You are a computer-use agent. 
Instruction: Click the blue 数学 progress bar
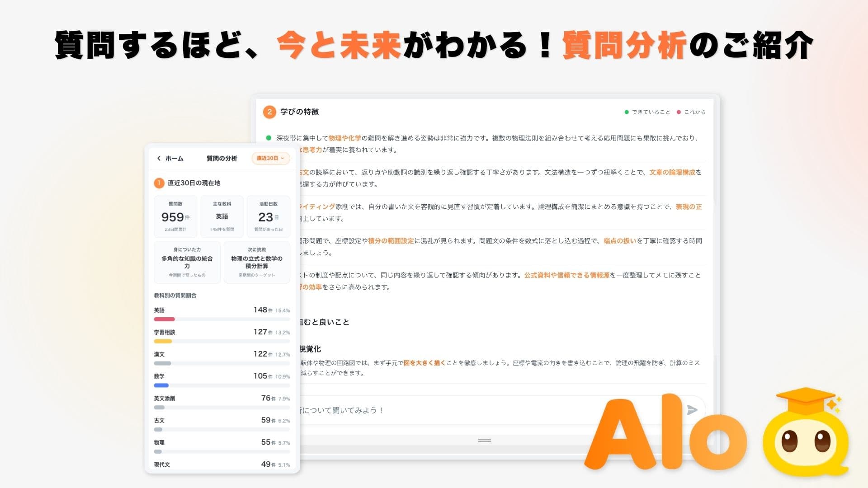(161, 385)
